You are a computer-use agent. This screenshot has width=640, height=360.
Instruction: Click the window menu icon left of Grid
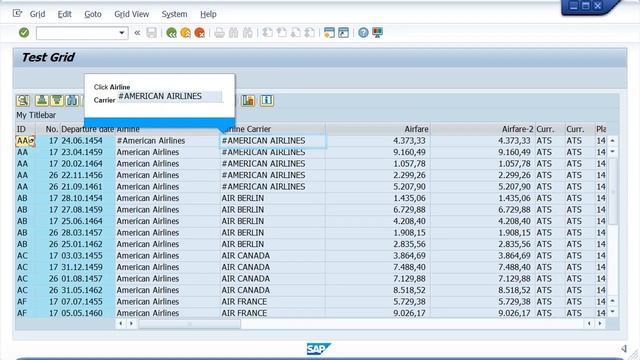pyautogui.click(x=17, y=13)
